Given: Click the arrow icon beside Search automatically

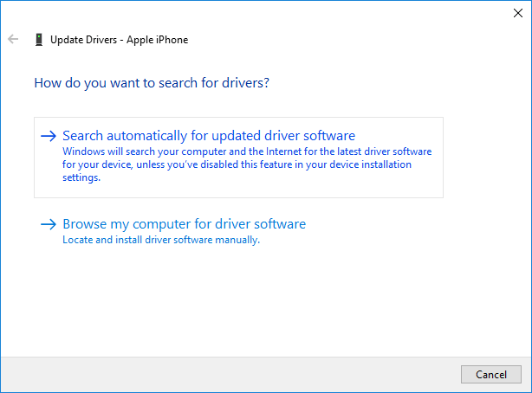Looking at the screenshot, I should point(49,136).
